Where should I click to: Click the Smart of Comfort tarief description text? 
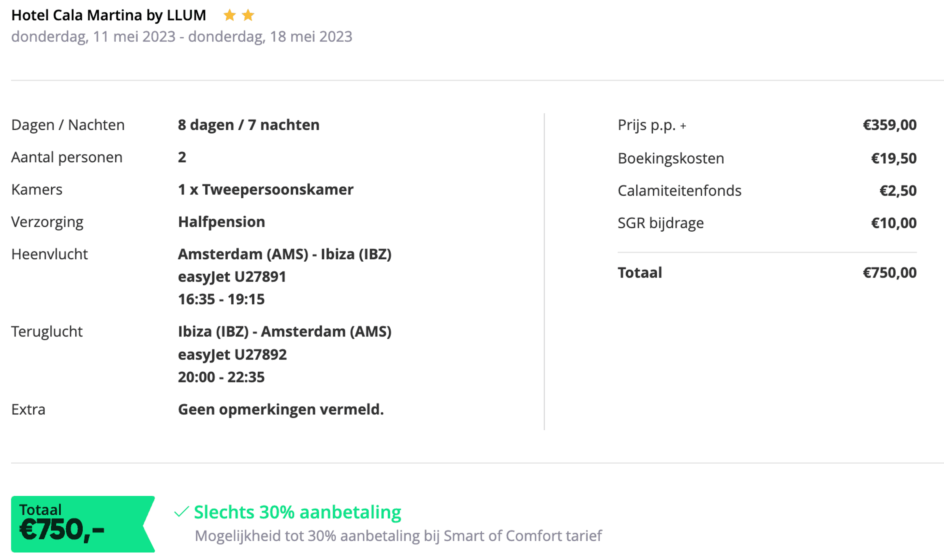398,536
